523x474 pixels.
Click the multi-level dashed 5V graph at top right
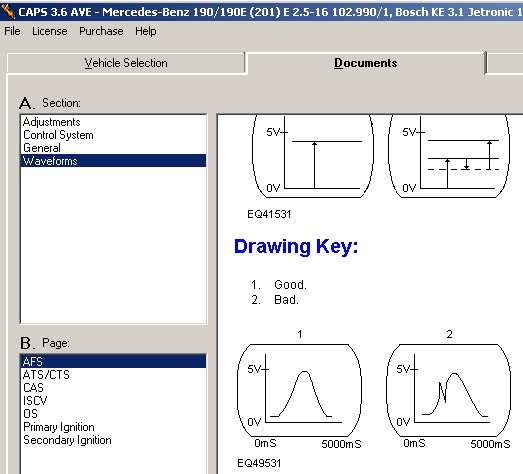click(449, 156)
